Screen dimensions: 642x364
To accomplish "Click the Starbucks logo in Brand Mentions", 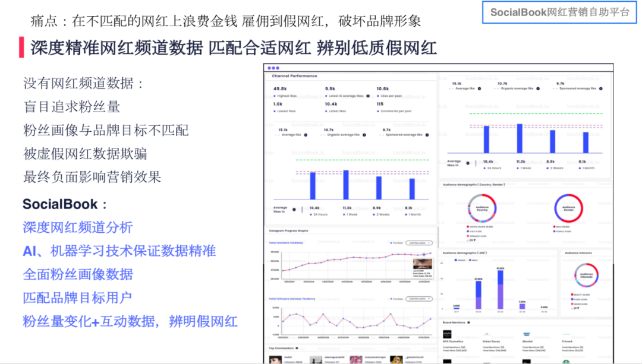I will 567,362.
